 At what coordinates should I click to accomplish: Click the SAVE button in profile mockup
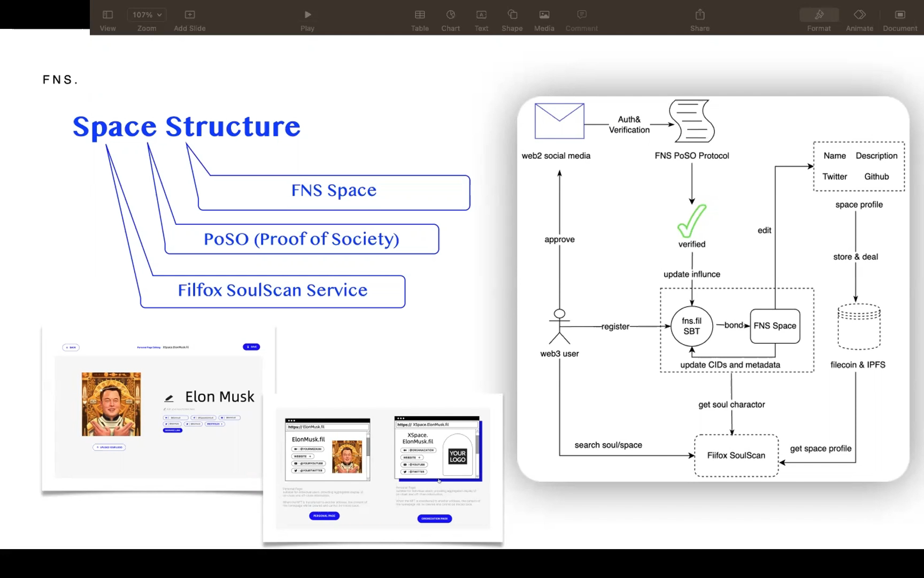[251, 347]
